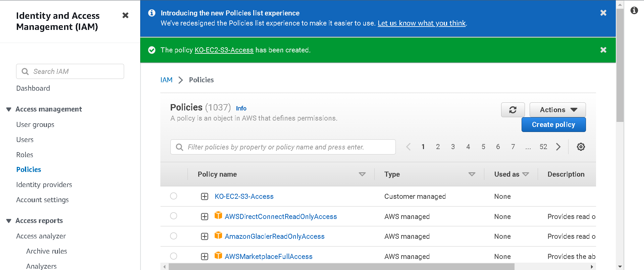The height and width of the screenshot is (270, 644).
Task: Click AmazonGlacierReadOnlyAccess orange managed icon
Action: [218, 235]
